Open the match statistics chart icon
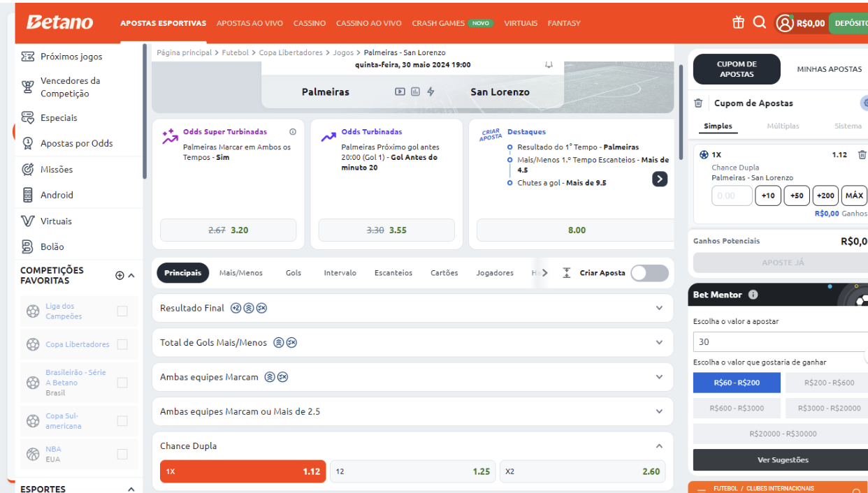This screenshot has height=493, width=868. click(415, 91)
